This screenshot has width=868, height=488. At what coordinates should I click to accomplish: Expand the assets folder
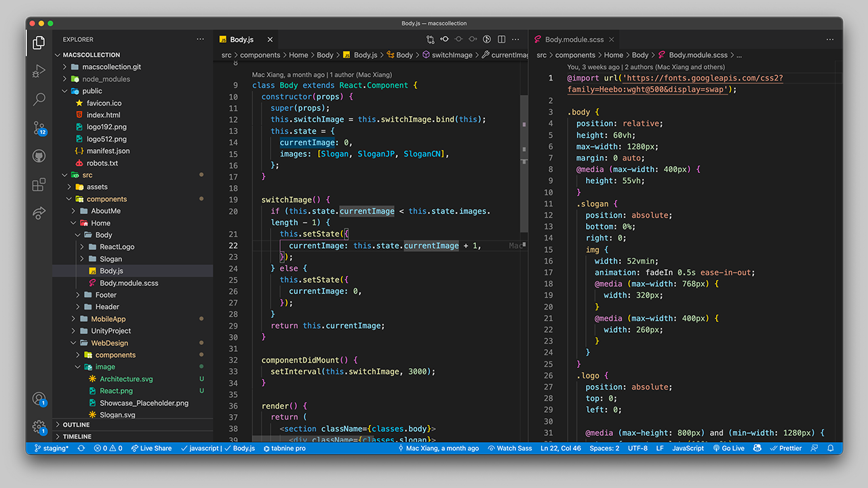[x=133, y=187]
